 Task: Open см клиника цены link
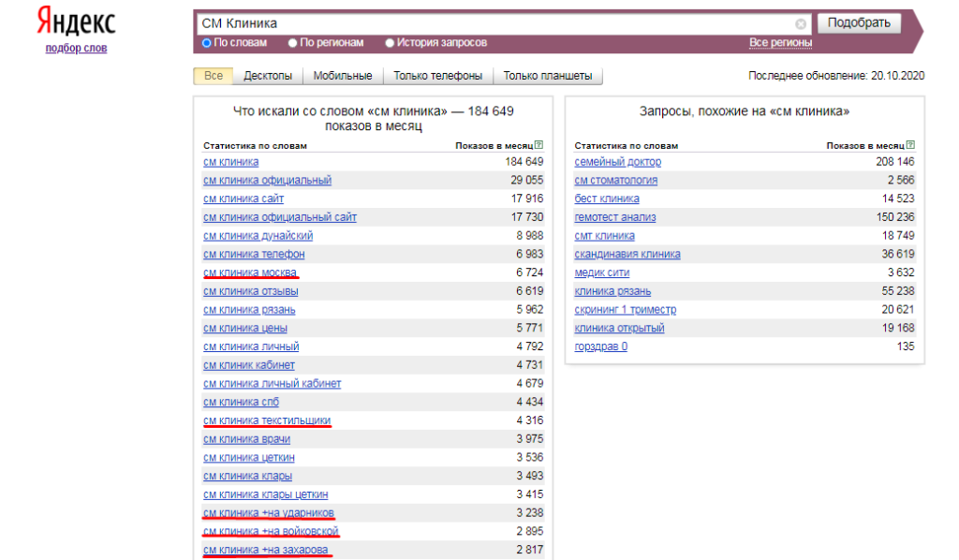245,328
